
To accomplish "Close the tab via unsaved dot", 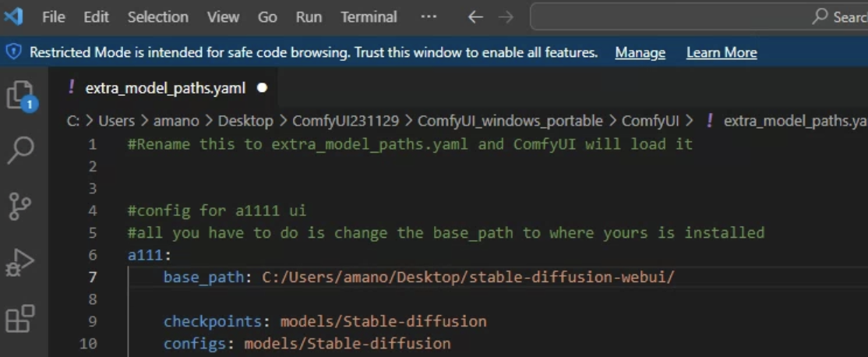I will pos(263,87).
